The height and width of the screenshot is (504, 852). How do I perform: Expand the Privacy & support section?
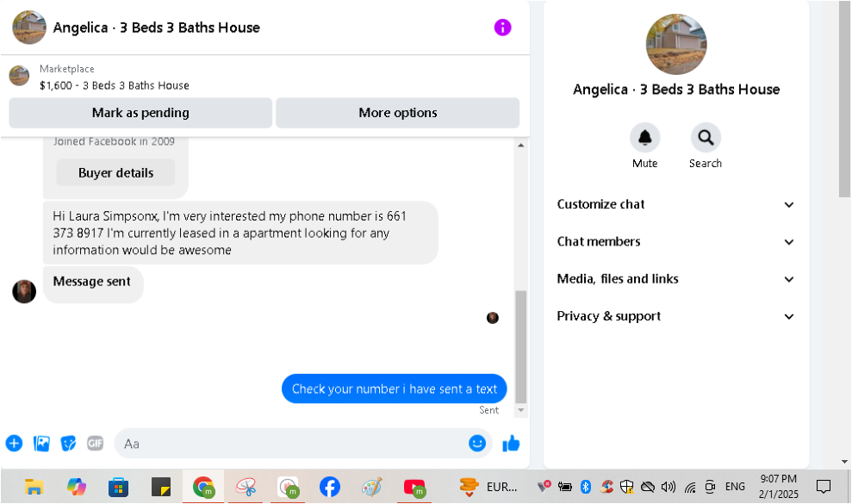(675, 316)
